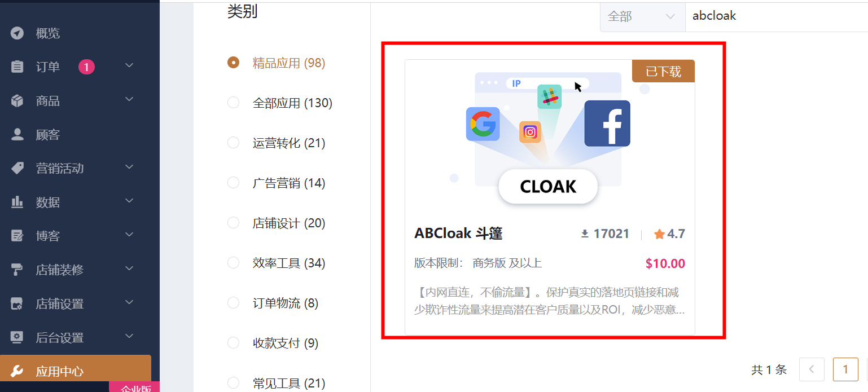Click the 数据 bar chart icon
Image resolution: width=868 pixels, height=392 pixels.
(17, 202)
